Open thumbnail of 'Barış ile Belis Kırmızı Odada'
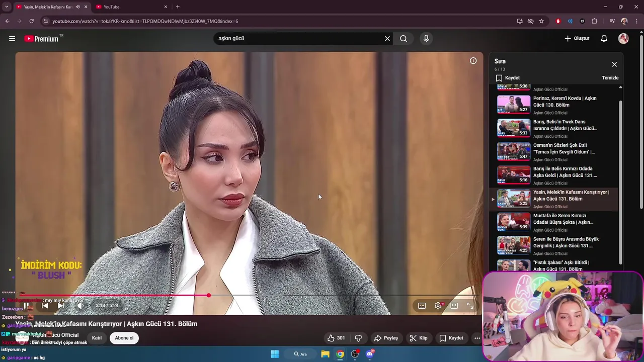Screen dimensions: 644x362 pyautogui.click(x=514, y=175)
